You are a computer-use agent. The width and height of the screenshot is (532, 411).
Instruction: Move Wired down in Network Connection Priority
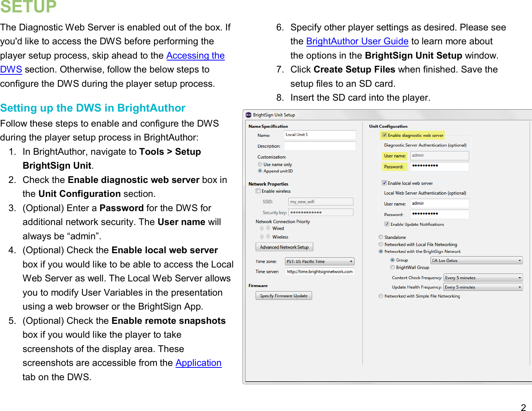tap(268, 228)
